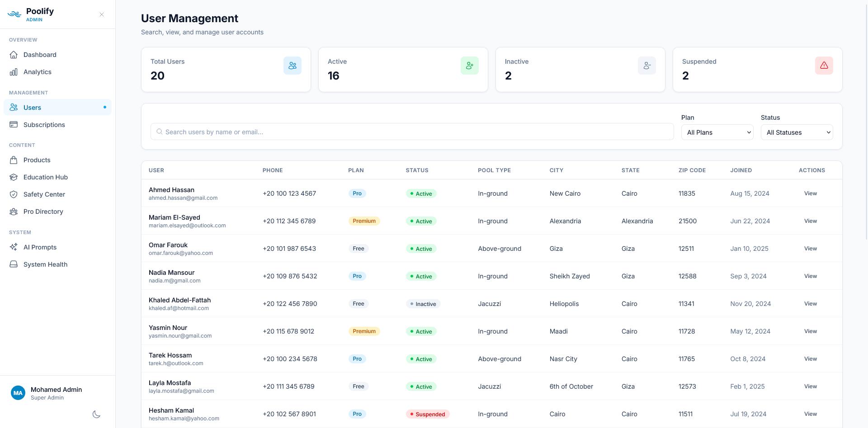The image size is (868, 428).
Task: Navigate to Education Hub
Action: coord(57,177)
